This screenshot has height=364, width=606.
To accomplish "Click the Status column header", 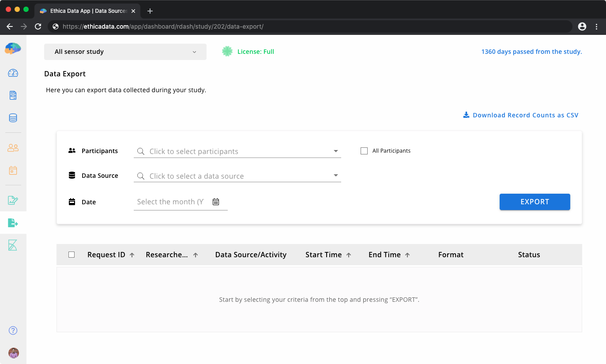I will click(529, 255).
